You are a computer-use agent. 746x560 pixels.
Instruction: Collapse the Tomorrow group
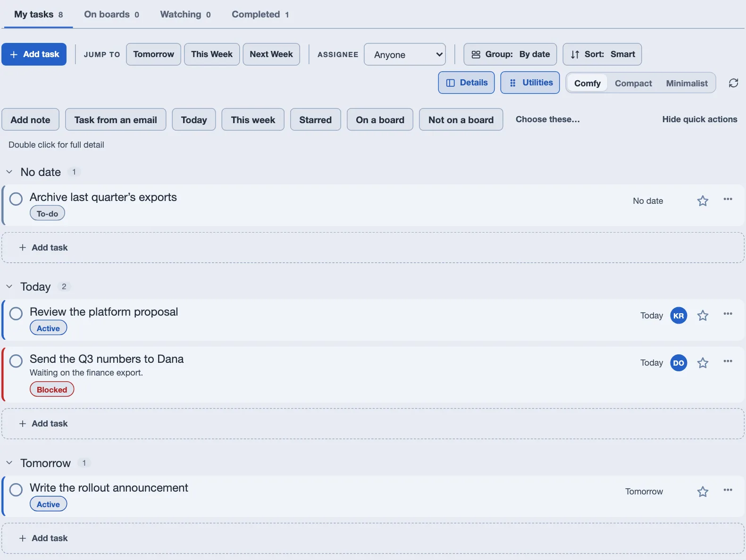click(x=9, y=463)
